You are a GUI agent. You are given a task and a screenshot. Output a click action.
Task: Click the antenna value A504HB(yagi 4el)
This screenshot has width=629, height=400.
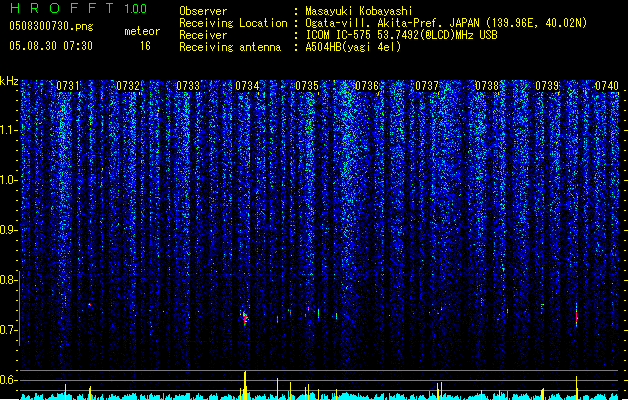point(353,47)
